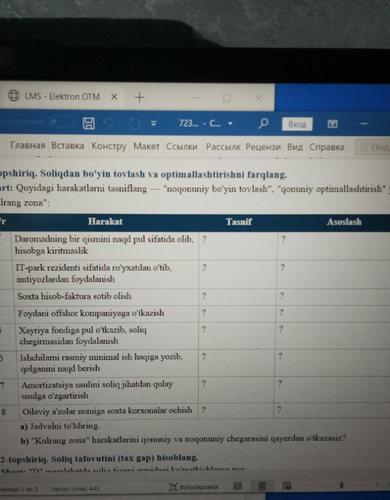Screen dimensions: 390x500
Task: Click the Oilaviy a'zolar nomiga soxta korxonalar cell
Action: click(x=109, y=411)
